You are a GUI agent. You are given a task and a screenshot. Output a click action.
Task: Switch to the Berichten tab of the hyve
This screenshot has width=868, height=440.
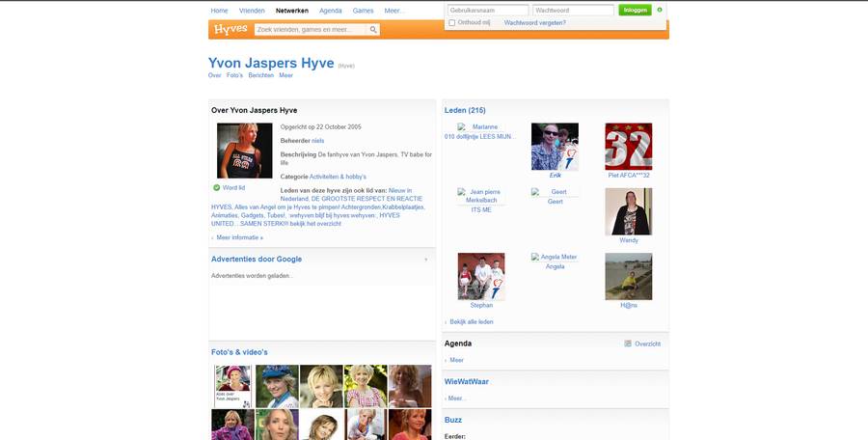[x=260, y=75]
